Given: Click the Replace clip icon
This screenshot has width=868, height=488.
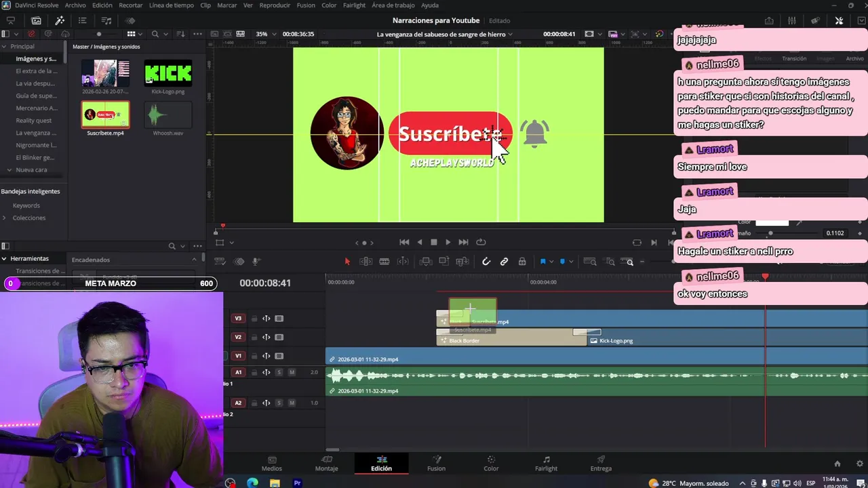Looking at the screenshot, I should click(462, 262).
